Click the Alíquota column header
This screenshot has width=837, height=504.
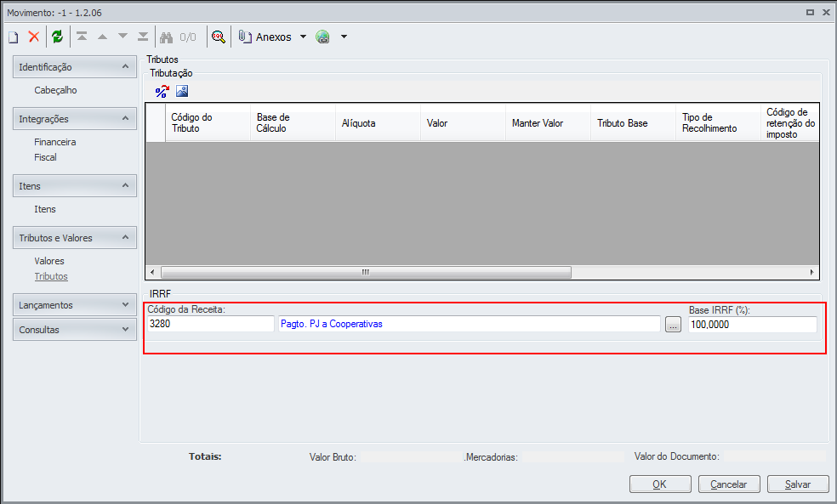378,122
